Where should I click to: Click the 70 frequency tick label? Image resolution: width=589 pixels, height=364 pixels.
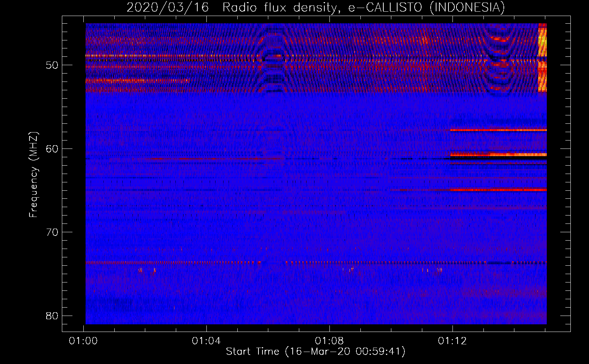pos(52,232)
